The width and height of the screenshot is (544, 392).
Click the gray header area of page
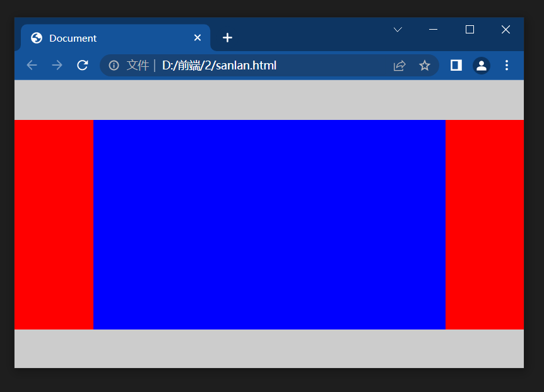269,100
